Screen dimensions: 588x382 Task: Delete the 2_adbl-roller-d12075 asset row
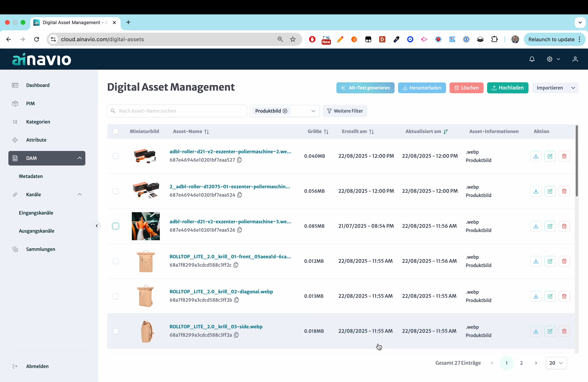pyautogui.click(x=564, y=191)
